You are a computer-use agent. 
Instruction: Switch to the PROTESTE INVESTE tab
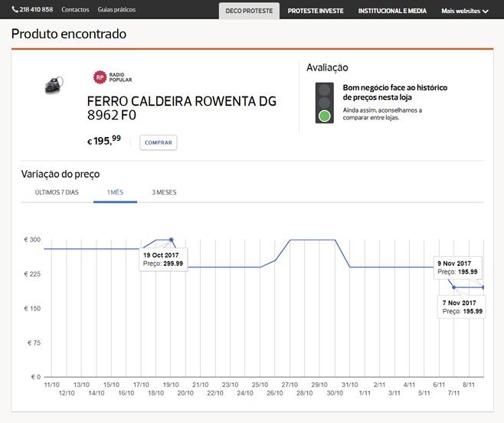tap(316, 11)
